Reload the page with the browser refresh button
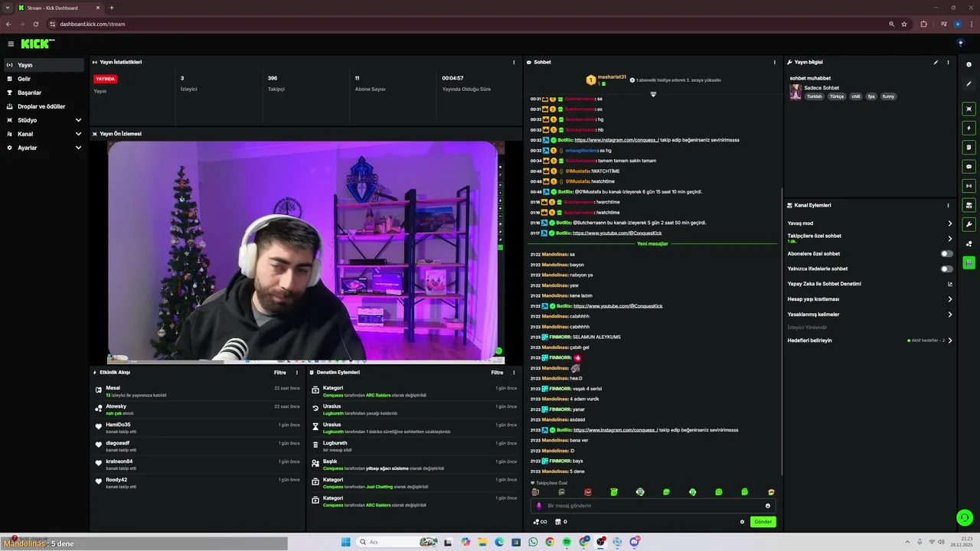 (x=35, y=24)
